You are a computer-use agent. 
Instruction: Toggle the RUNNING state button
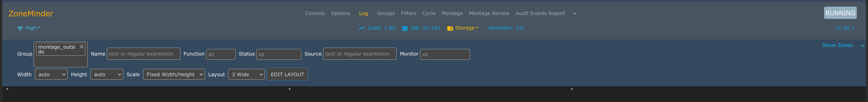(x=840, y=13)
